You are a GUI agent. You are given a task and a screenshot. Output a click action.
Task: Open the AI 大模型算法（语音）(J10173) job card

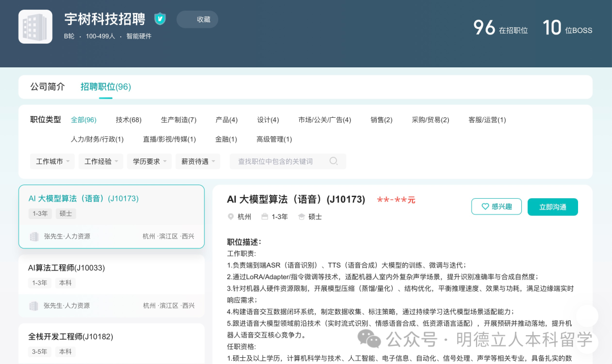pos(112,216)
